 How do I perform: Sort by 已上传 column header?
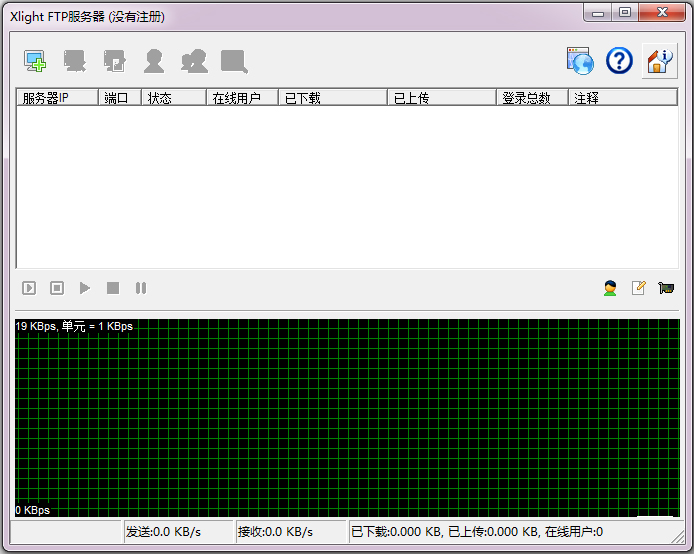pos(442,98)
